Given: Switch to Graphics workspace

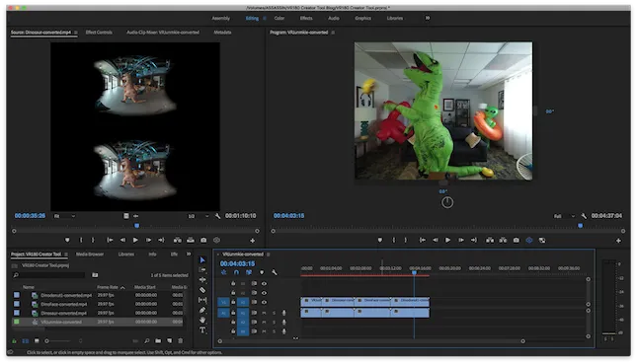Looking at the screenshot, I should (362, 19).
